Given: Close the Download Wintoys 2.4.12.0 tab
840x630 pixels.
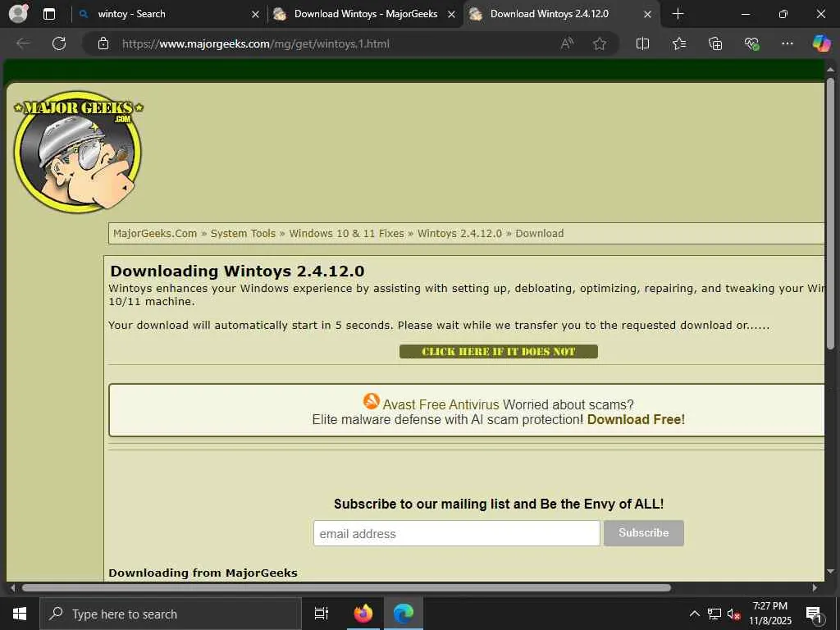Looking at the screenshot, I should click(x=647, y=15).
